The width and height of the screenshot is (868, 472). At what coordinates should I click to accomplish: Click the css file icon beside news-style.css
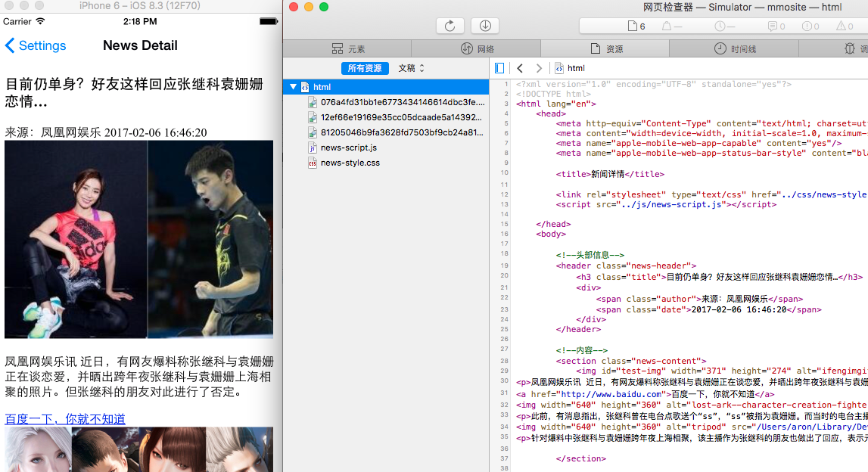(313, 163)
